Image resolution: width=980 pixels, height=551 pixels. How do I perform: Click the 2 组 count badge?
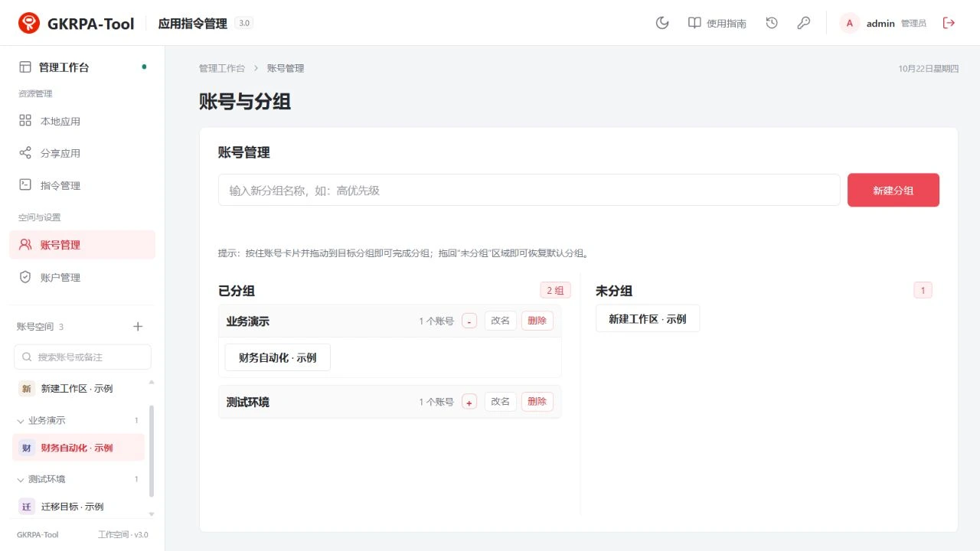[555, 290]
